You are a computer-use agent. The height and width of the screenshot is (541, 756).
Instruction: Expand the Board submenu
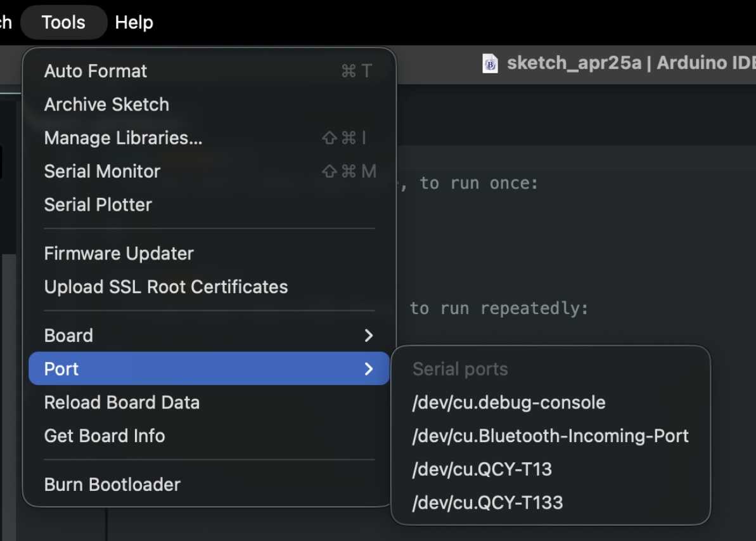[x=208, y=335]
